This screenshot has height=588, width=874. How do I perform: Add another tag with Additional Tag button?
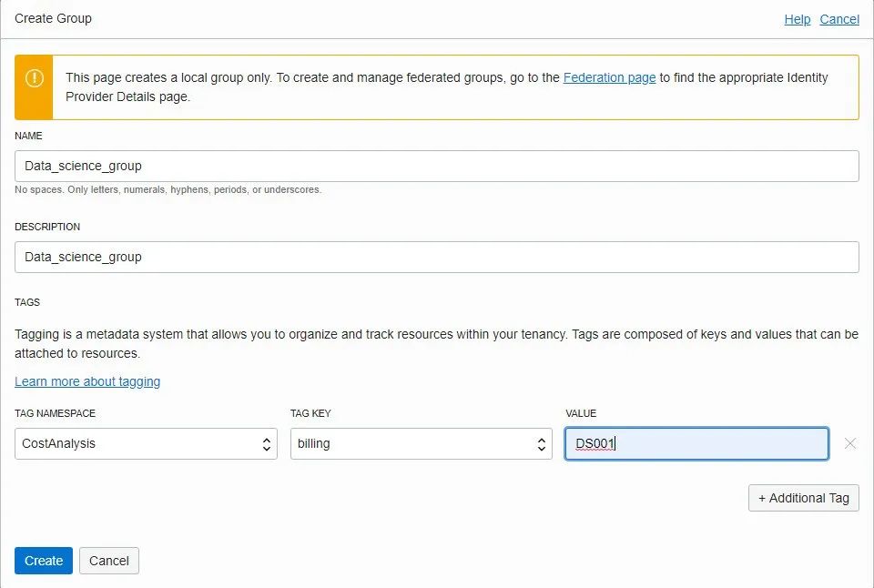(x=803, y=498)
